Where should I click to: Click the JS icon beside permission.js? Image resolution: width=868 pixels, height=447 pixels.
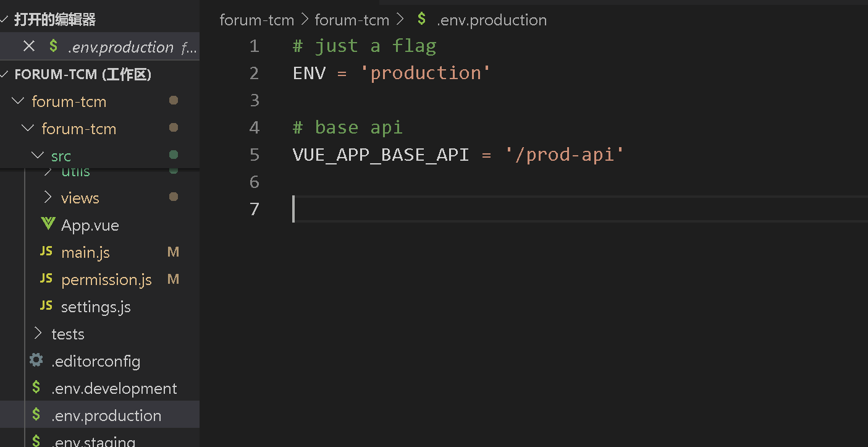46,279
